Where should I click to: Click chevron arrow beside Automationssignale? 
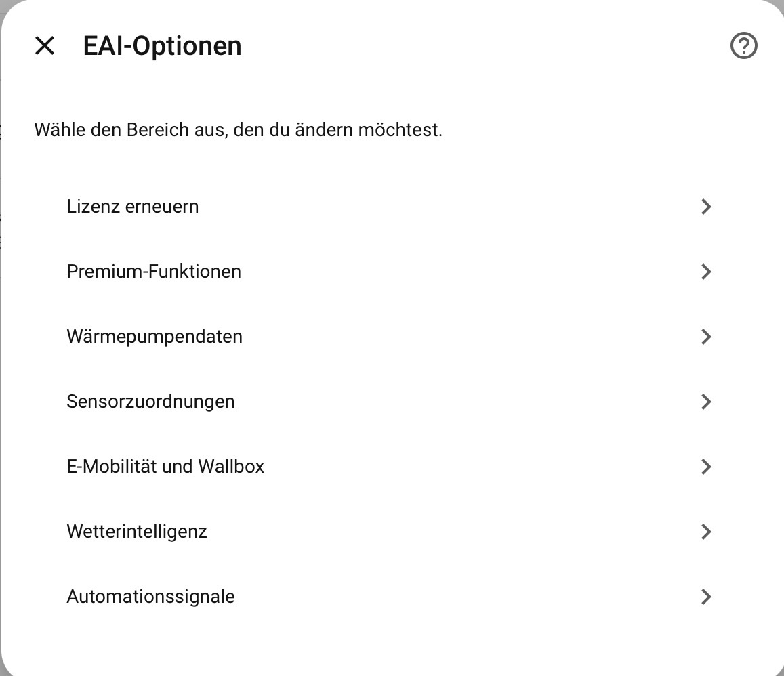click(x=706, y=596)
